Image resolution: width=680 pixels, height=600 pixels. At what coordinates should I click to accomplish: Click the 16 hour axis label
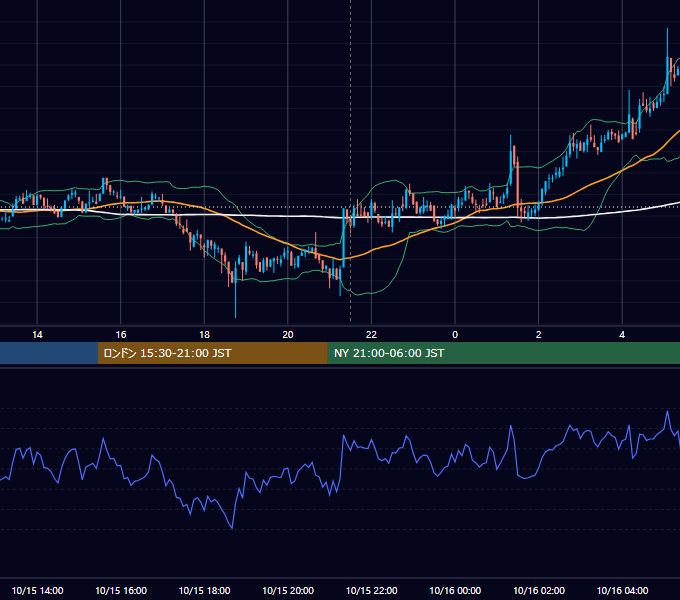(121, 335)
